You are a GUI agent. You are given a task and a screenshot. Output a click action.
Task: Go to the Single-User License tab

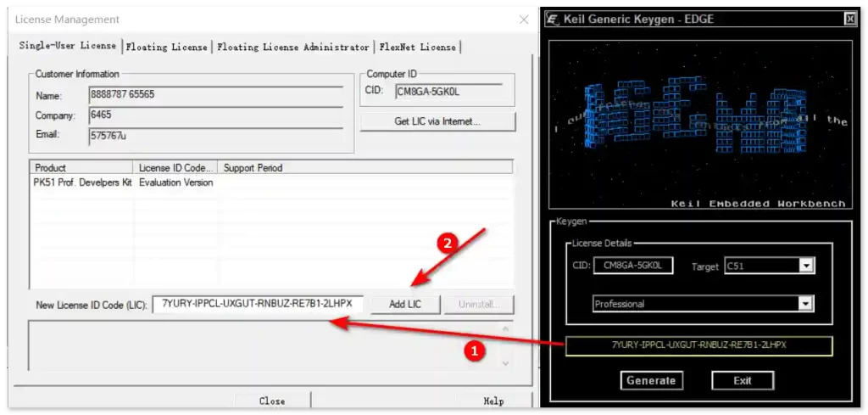click(x=69, y=47)
